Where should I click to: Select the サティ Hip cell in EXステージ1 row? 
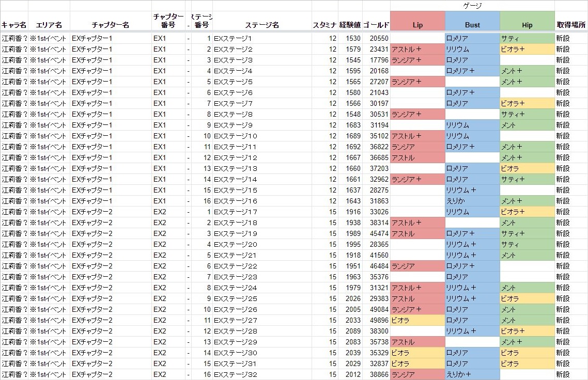[527, 38]
